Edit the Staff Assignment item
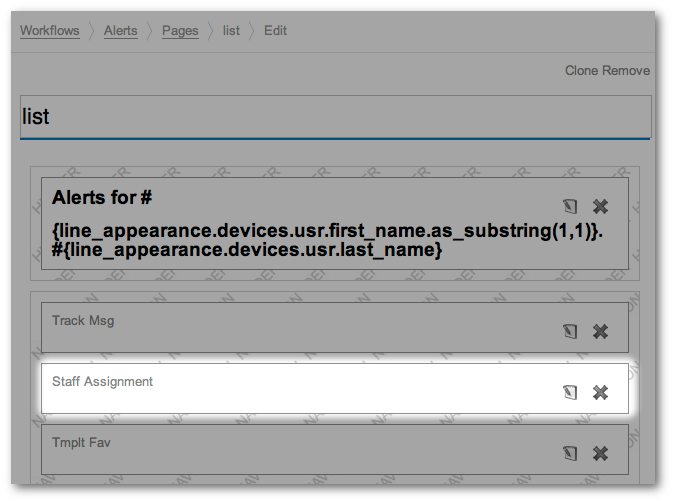This screenshot has height=503, width=674. (570, 392)
